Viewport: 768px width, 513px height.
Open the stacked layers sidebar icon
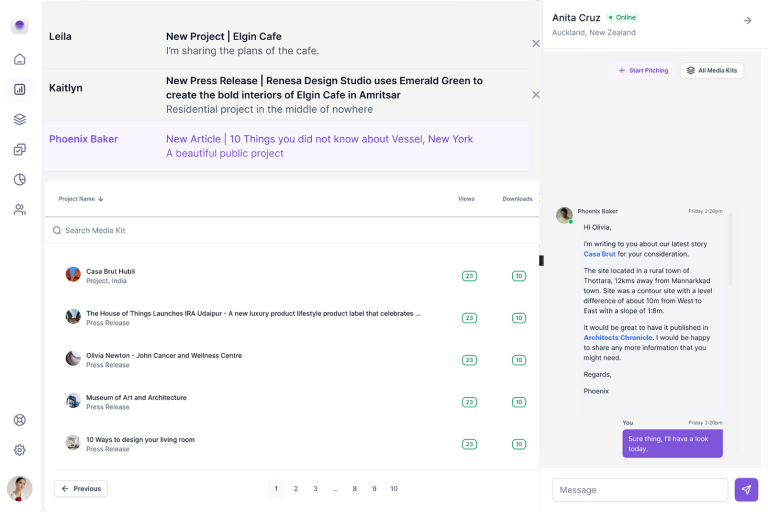pyautogui.click(x=20, y=119)
